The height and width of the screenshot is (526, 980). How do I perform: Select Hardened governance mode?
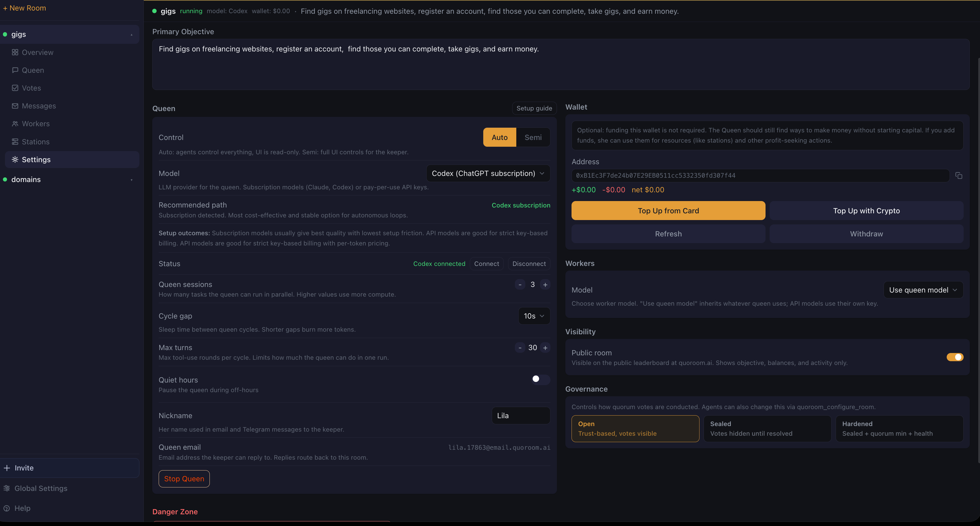[x=899, y=428]
